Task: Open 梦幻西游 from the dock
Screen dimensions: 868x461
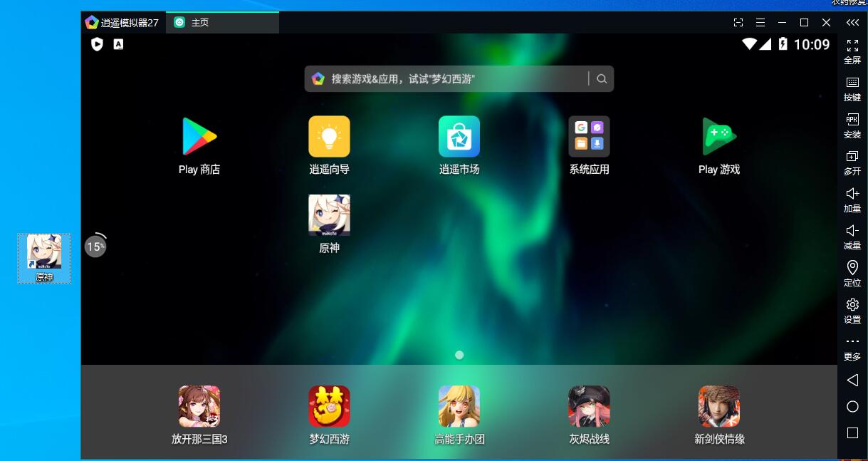Action: tap(329, 406)
